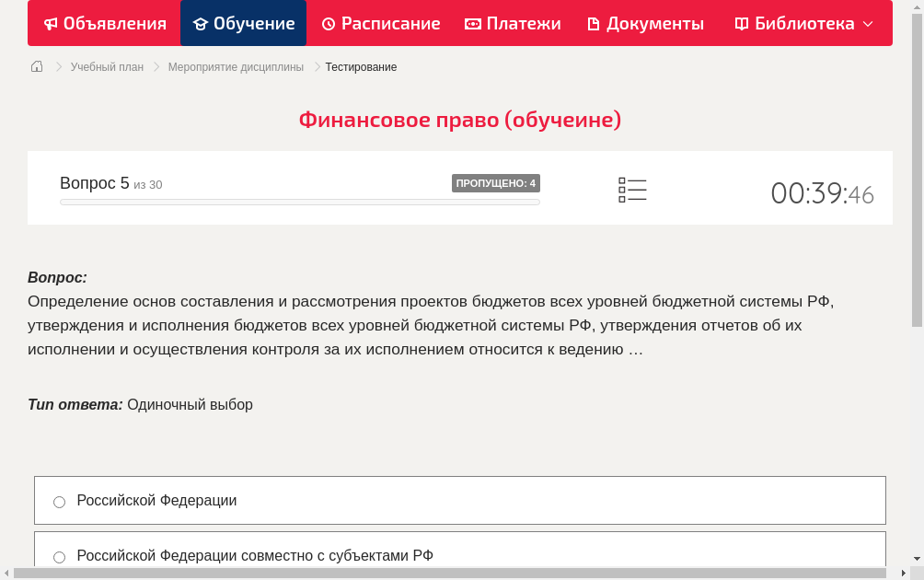
Task: Click the megaphone icon next to Объявления
Action: 50,23
